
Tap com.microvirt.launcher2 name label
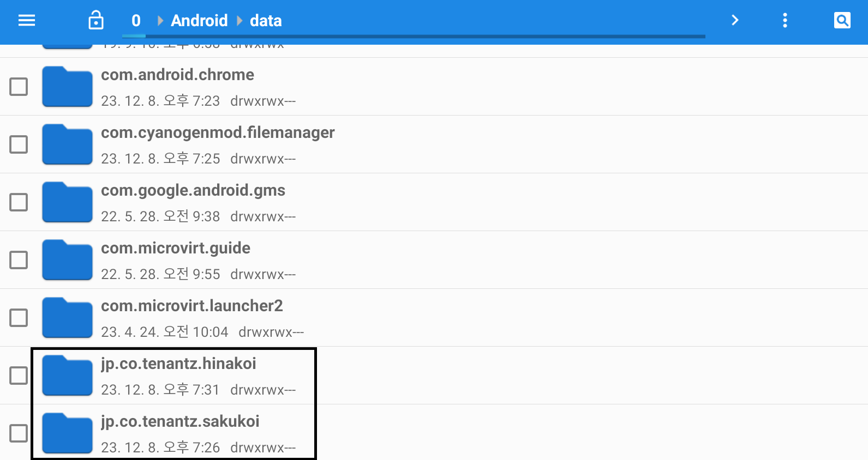click(192, 306)
